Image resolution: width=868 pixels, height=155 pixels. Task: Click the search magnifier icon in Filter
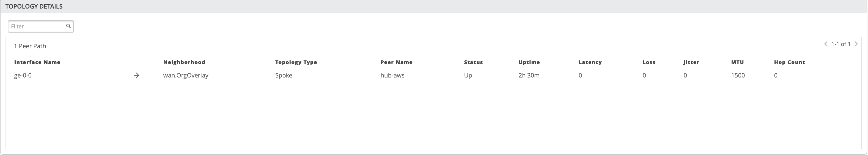[x=68, y=26]
